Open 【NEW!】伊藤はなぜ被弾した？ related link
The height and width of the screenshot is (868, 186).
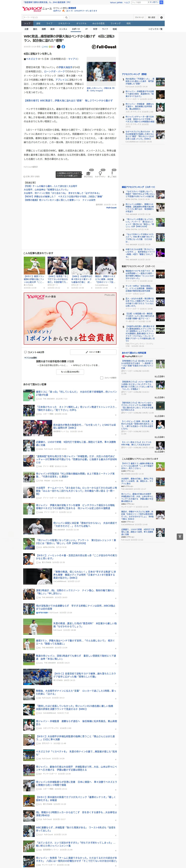63,196
